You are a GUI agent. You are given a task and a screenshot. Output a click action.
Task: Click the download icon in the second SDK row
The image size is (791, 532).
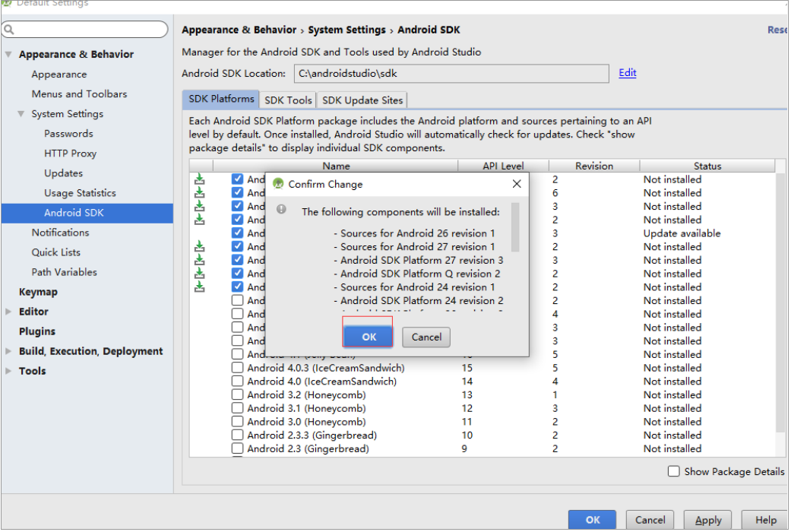(x=200, y=192)
